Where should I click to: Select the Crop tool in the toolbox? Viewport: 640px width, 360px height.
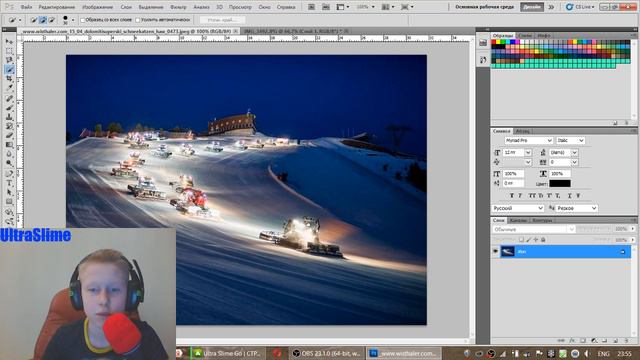click(9, 78)
